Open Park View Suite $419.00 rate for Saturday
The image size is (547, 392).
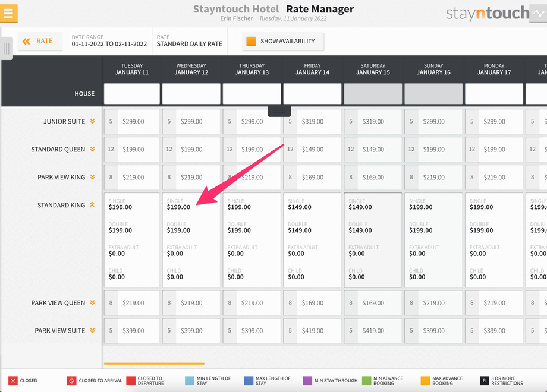[x=373, y=330]
